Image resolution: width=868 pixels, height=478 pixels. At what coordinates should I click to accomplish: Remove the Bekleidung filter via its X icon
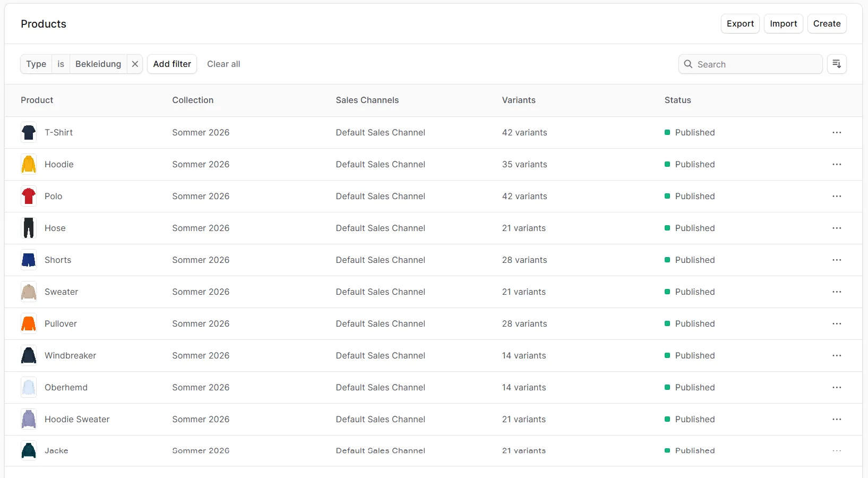click(135, 64)
